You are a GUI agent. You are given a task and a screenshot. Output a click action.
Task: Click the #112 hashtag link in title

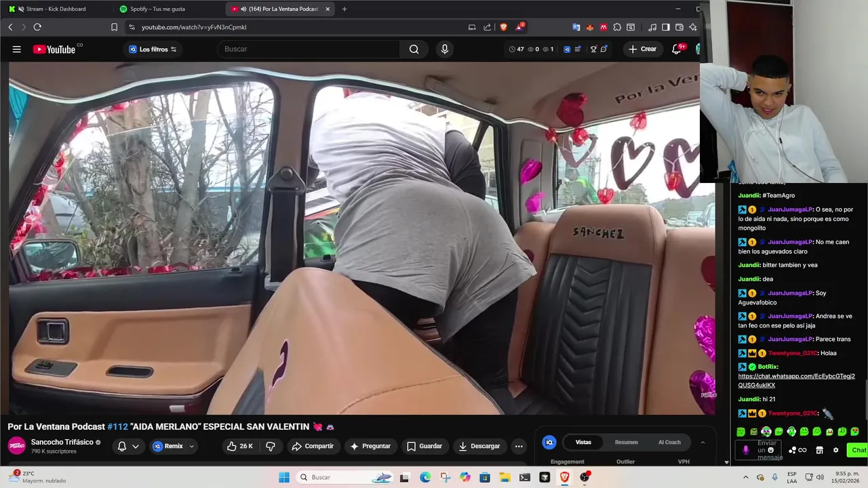pos(117,426)
